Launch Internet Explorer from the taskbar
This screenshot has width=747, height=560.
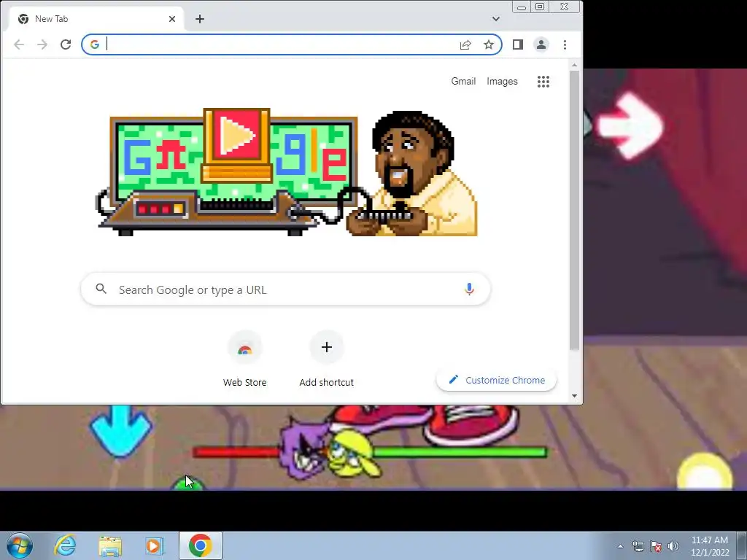tap(65, 545)
